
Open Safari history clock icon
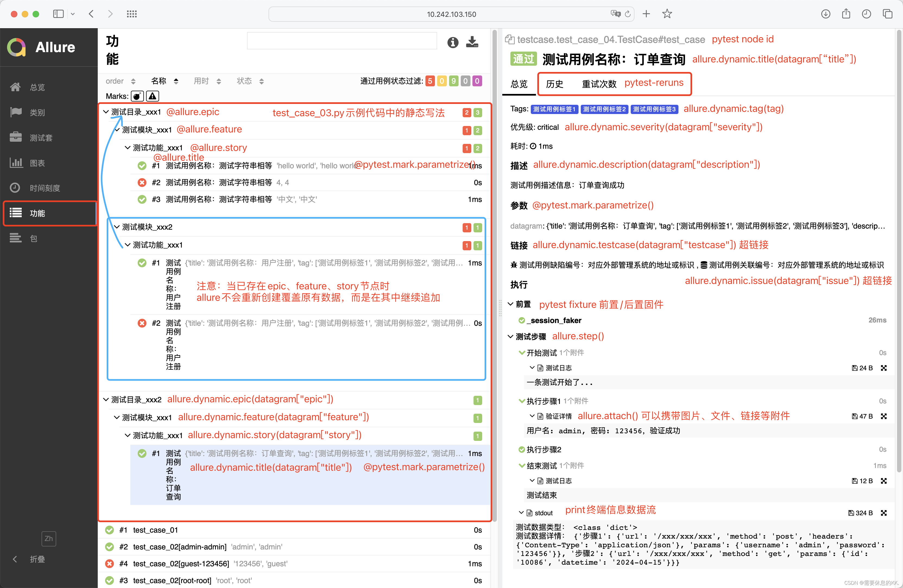(866, 14)
